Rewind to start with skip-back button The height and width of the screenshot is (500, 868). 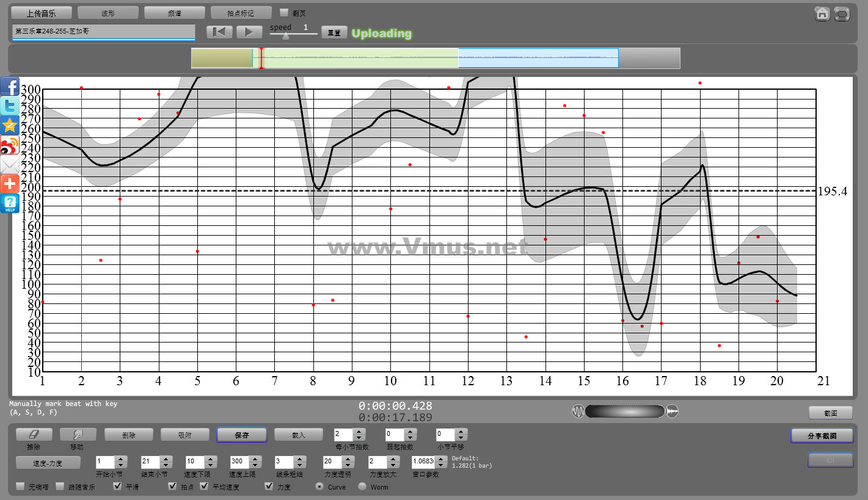point(219,32)
